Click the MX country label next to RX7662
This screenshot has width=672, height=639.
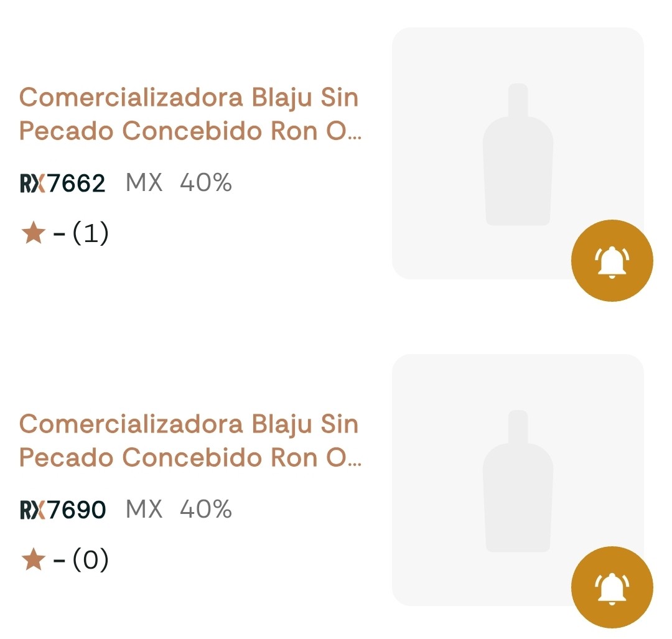[x=144, y=184]
